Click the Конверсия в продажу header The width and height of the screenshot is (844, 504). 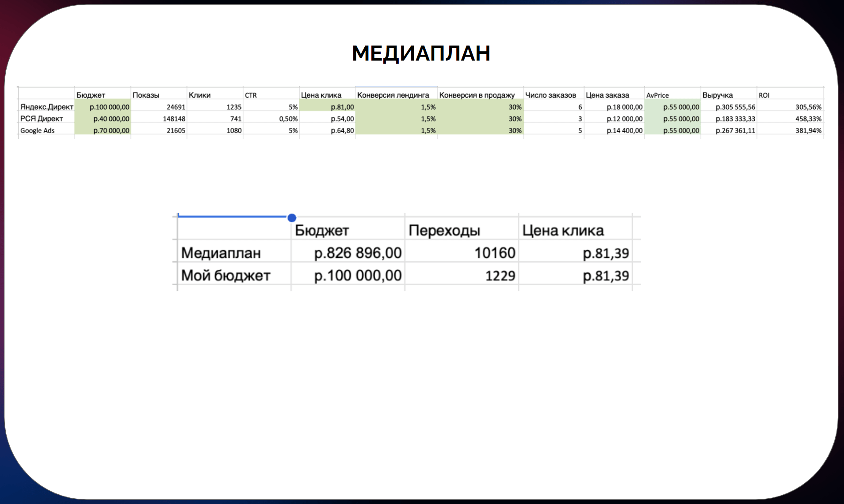click(x=477, y=95)
